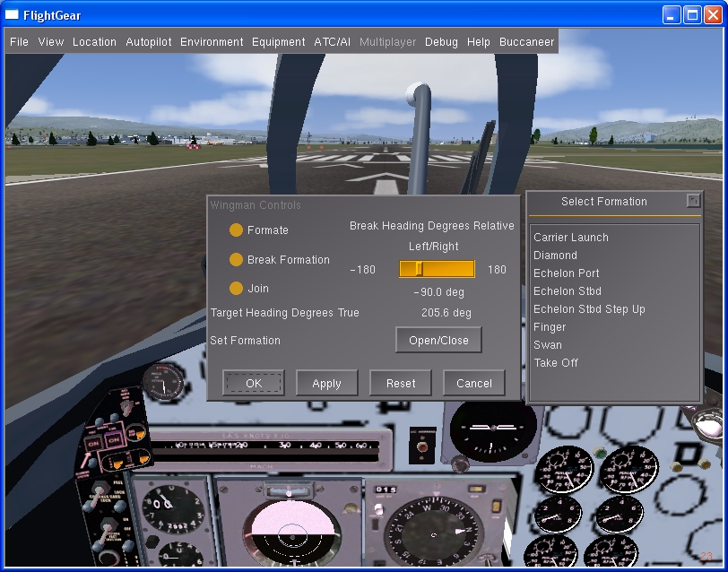This screenshot has height=572, width=728.
Task: Maximize the FlightGear window
Action: pos(692,15)
